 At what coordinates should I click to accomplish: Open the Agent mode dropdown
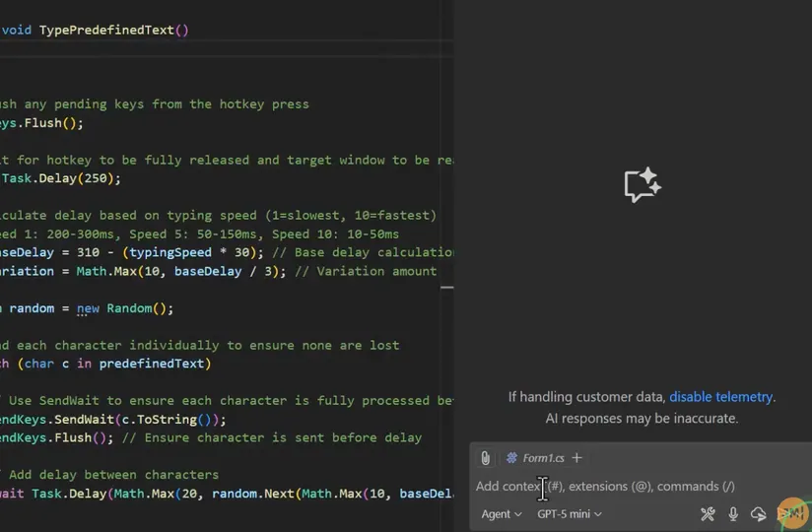pos(502,514)
